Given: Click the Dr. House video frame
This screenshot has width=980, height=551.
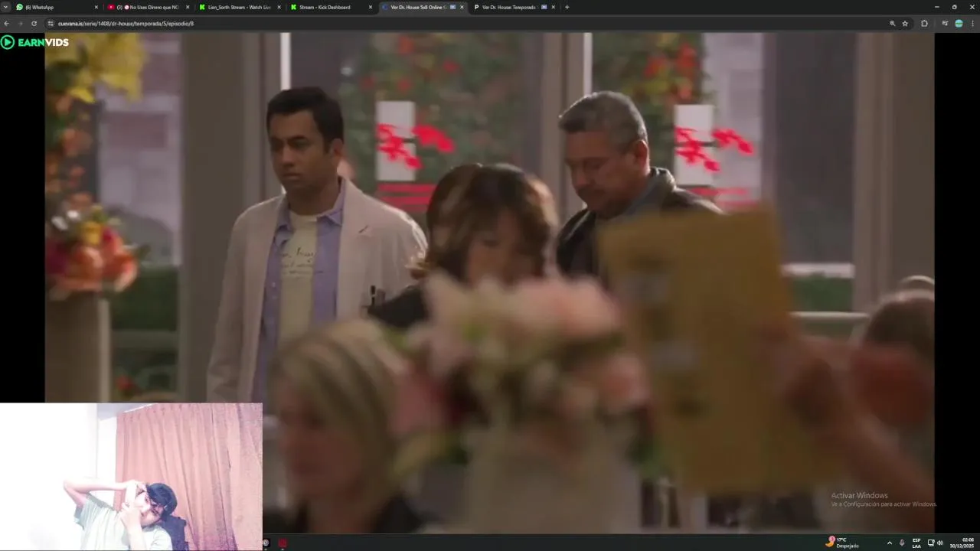Looking at the screenshot, I should pyautogui.click(x=489, y=283).
